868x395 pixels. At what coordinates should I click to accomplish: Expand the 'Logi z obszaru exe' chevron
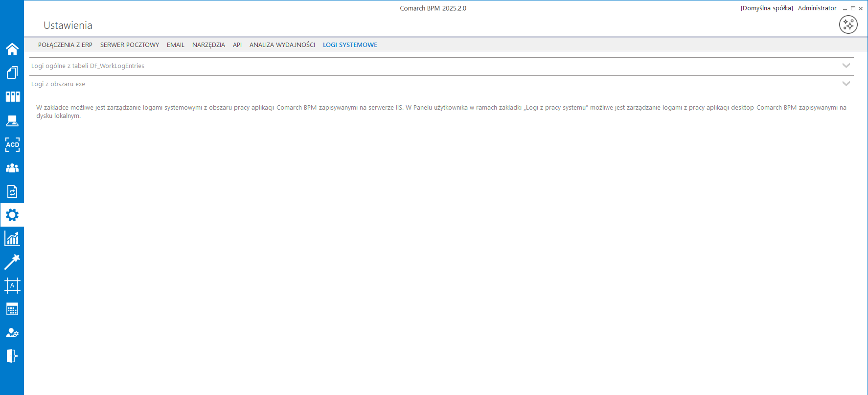846,84
